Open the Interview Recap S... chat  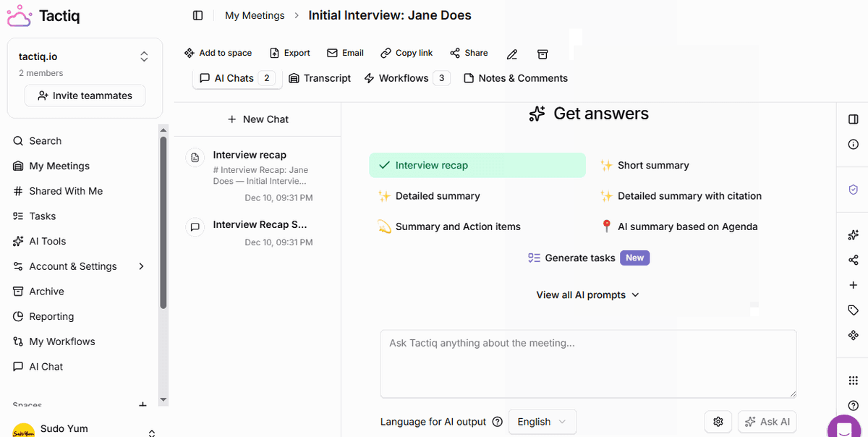tap(258, 233)
